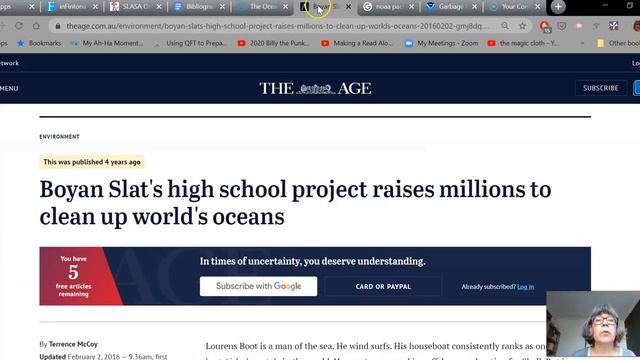
Task: Open the Pocket shield extension icon
Action: click(562, 26)
